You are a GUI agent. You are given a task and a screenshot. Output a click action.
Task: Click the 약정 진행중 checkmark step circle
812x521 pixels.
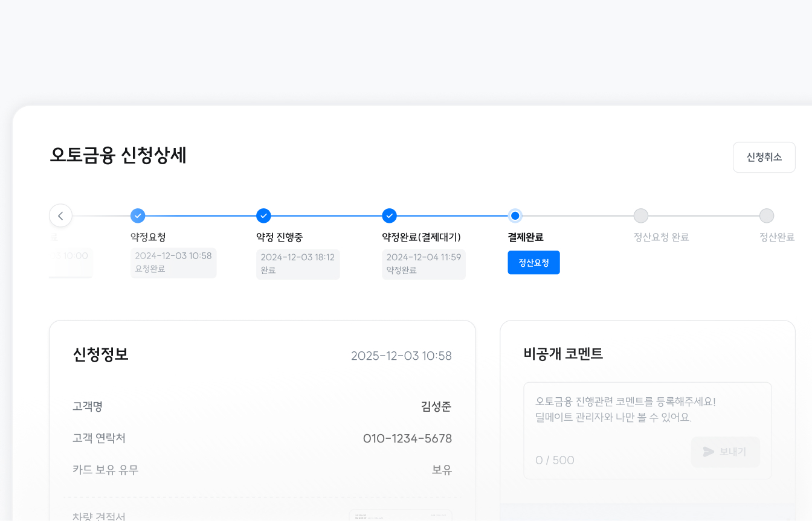[x=263, y=216]
